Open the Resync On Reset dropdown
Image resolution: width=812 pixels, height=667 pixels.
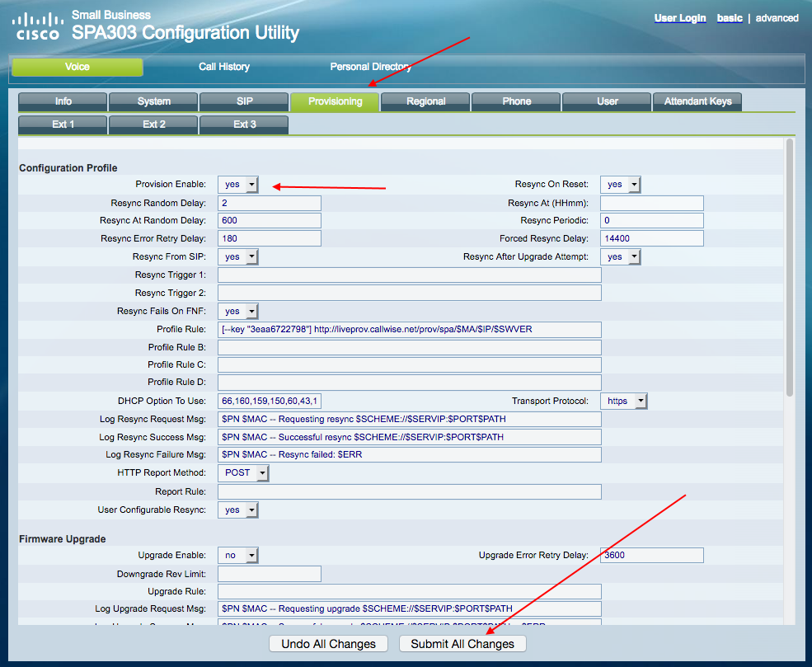click(621, 185)
